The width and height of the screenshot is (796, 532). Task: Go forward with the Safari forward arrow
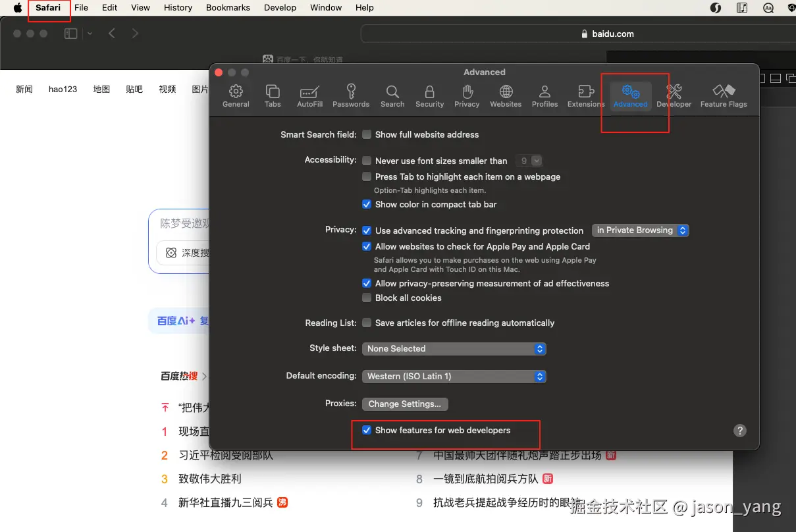[x=135, y=34]
